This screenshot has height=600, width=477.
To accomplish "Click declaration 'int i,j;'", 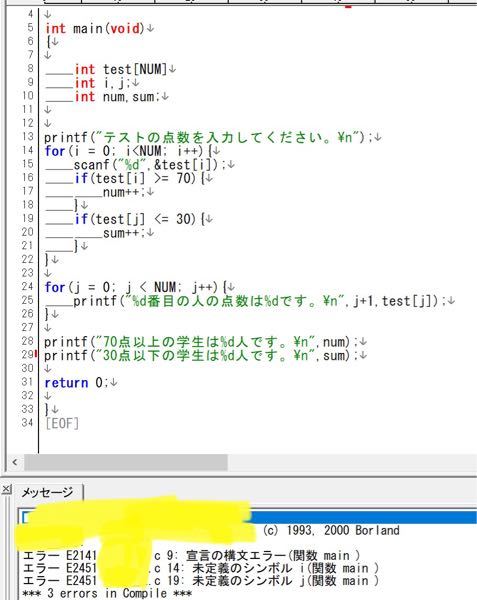I will click(102, 83).
